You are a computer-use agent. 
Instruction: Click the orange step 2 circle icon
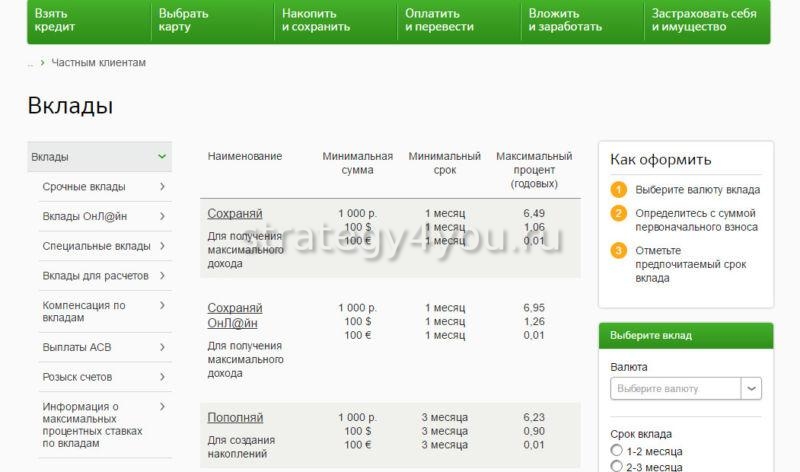coord(619,213)
